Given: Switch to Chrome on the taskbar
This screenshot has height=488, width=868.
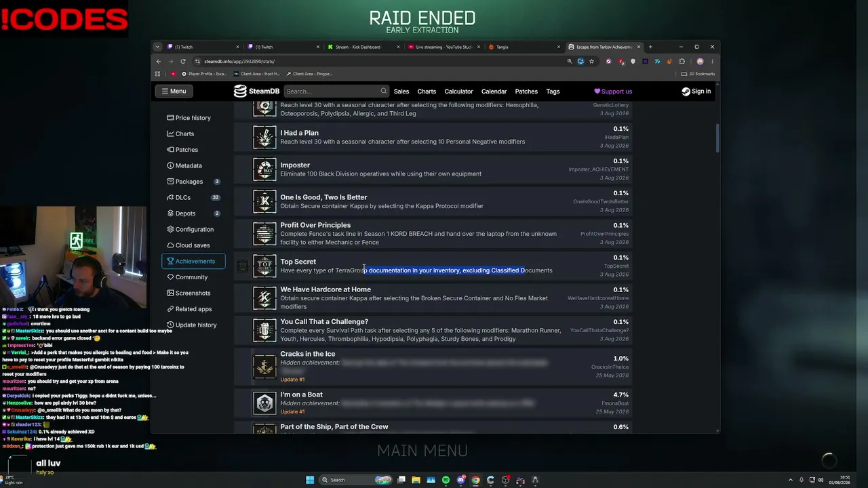Looking at the screenshot, I should click(476, 480).
